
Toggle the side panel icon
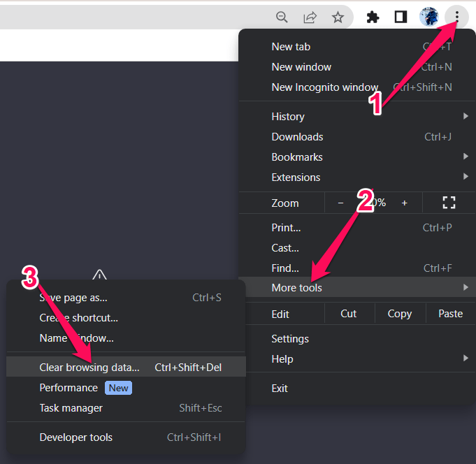[x=401, y=17]
